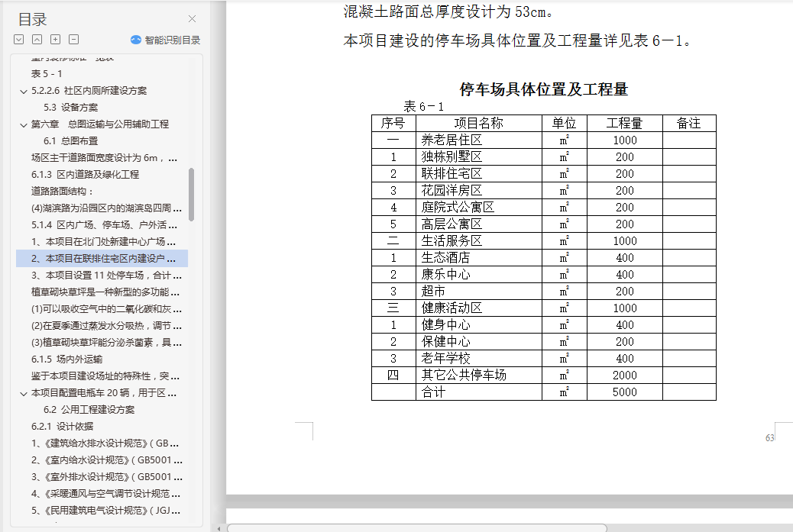Open (4)湖滨路为沿园区内的湖滨岛四周 entry
The image size is (793, 532).
point(106,208)
